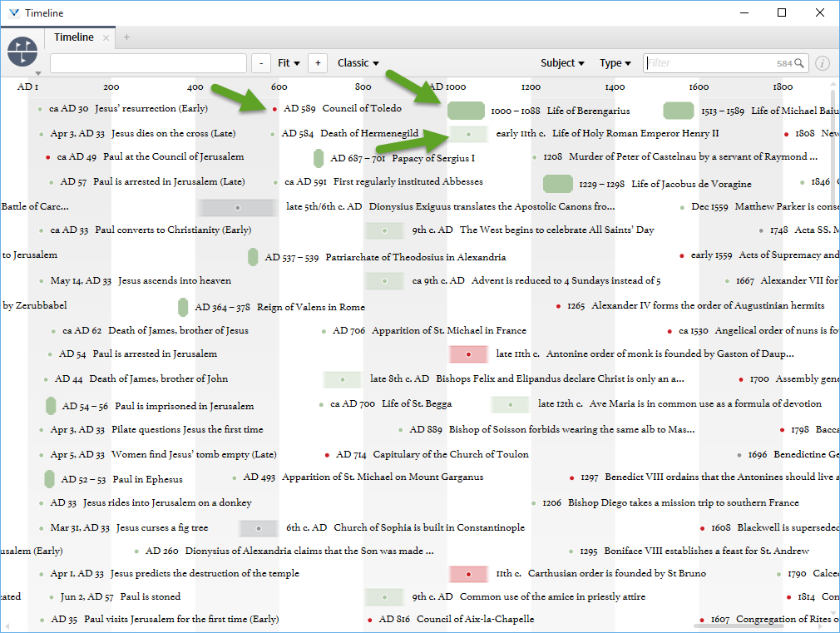Open the panel menu arrow below Timeline icon
Image resolution: width=840 pixels, height=633 pixels.
coord(38,73)
